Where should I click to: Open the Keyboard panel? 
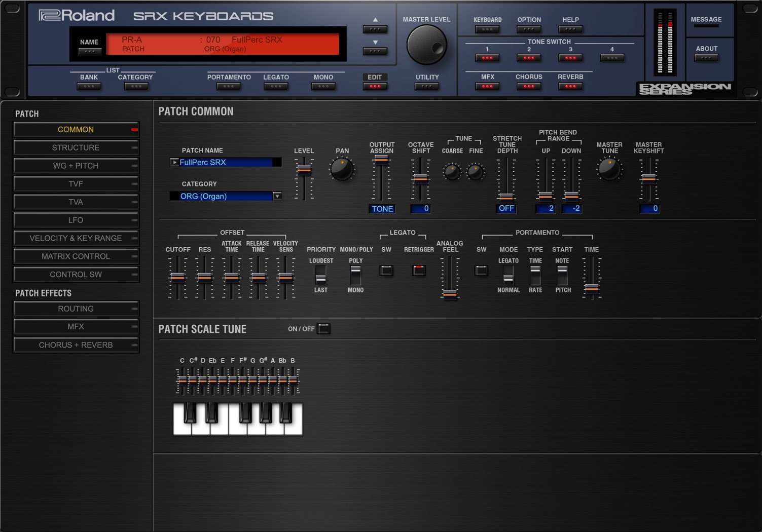487,29
